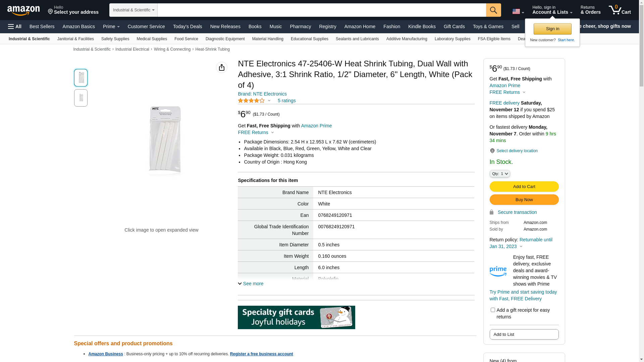
Task: Open the All hamburger menu
Action: pos(15,26)
